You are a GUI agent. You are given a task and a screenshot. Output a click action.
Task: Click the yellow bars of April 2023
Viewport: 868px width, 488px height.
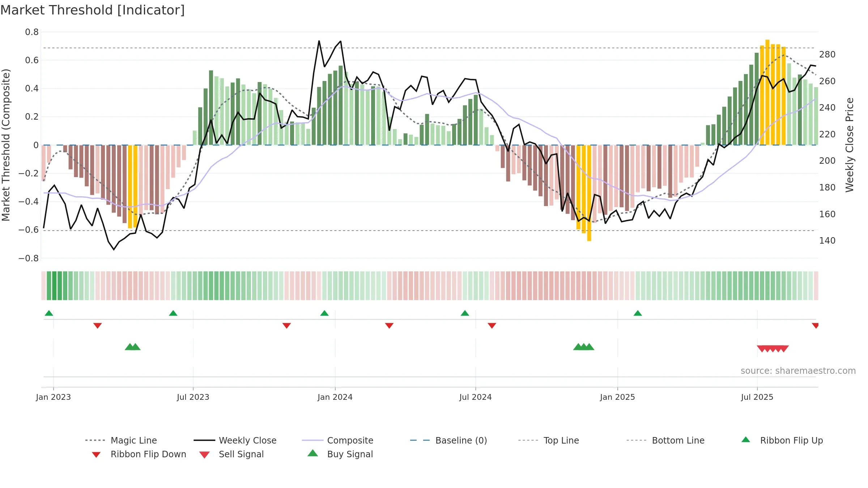click(133, 187)
